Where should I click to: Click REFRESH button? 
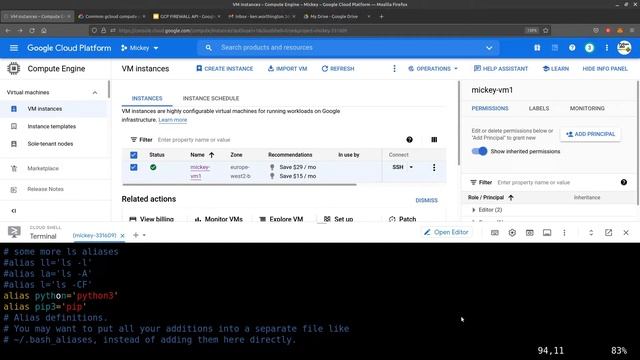click(x=338, y=69)
